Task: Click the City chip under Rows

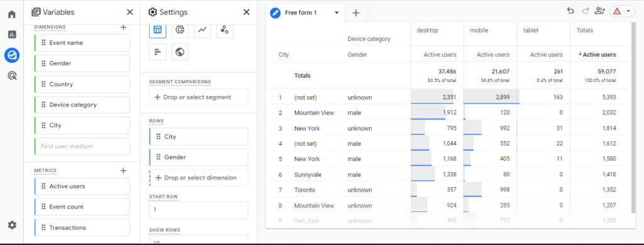Action: [199, 137]
